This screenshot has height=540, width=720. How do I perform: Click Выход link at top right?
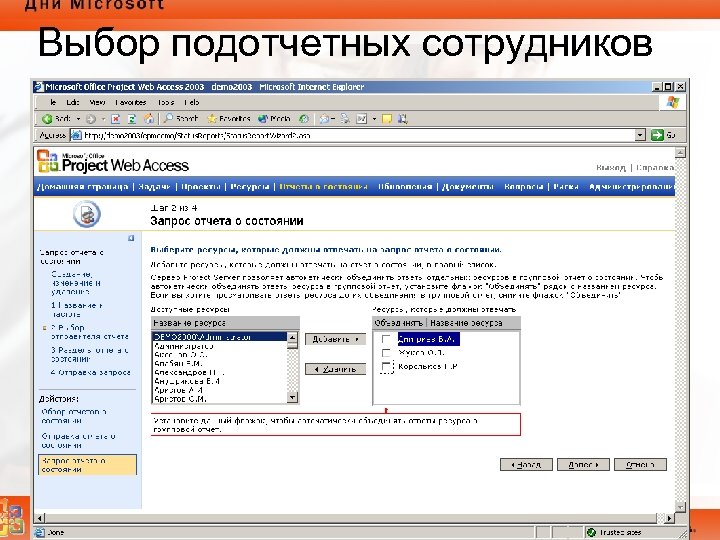pos(611,168)
